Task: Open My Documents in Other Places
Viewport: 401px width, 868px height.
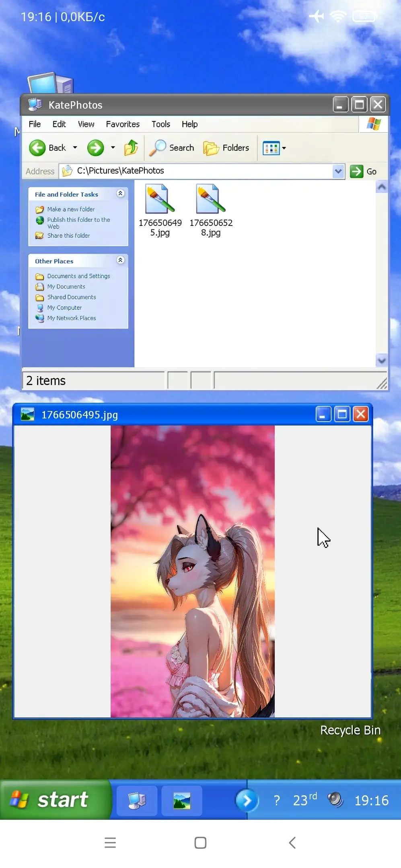Action: coord(66,287)
